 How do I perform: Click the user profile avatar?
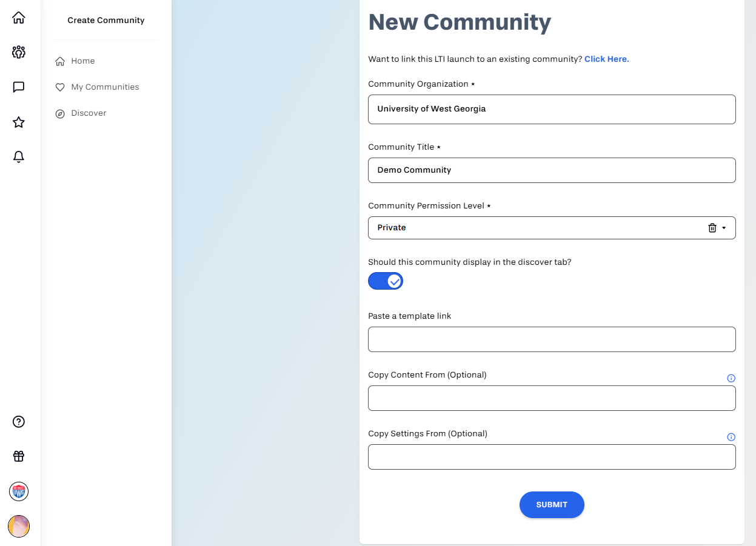[x=19, y=526]
